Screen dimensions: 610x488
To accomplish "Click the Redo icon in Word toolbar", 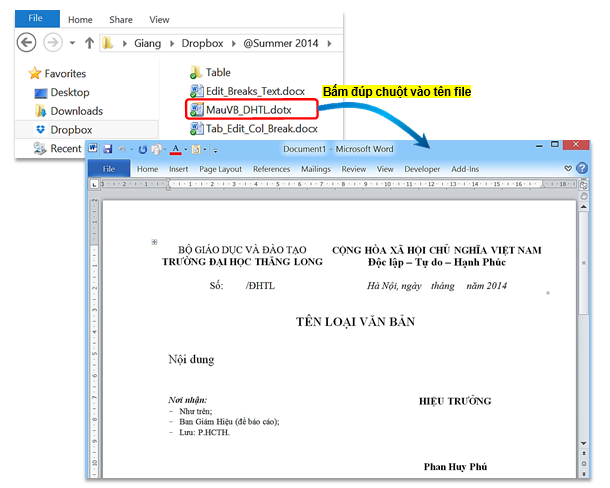I will (143, 149).
